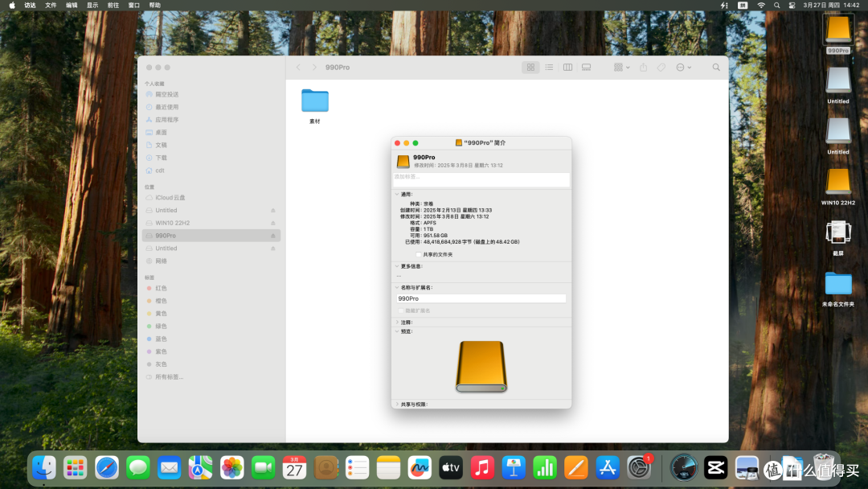Click the 添加标签 field in info window
The height and width of the screenshot is (489, 868).
481,179
